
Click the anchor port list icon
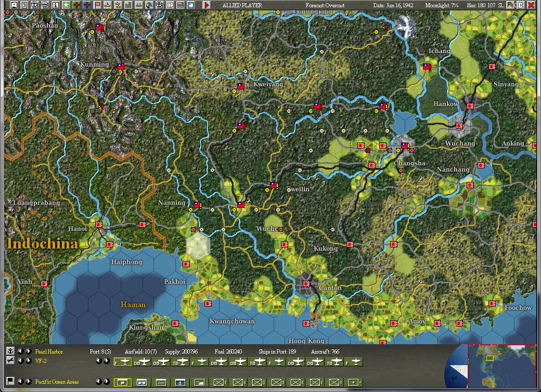(x=10, y=351)
